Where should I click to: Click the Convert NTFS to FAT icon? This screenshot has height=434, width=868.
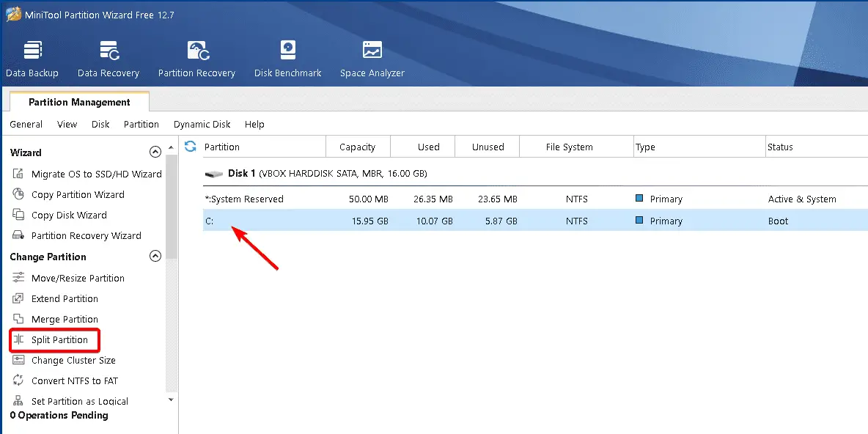pos(18,380)
